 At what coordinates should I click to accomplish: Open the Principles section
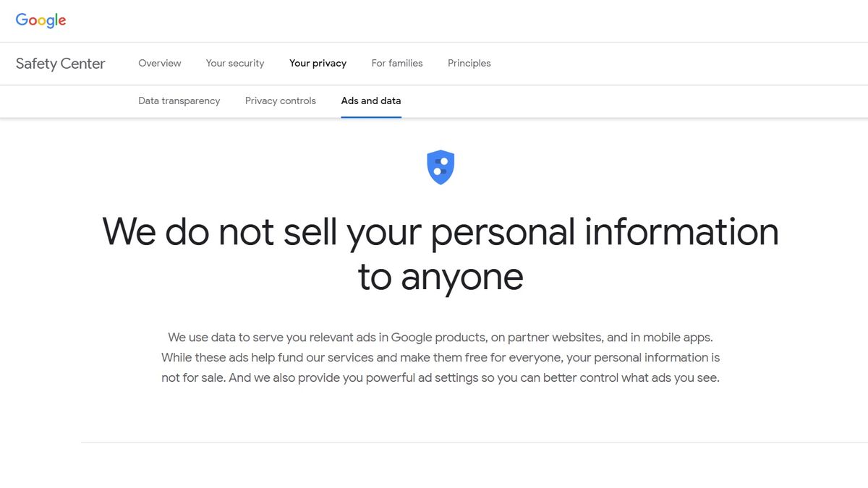(469, 63)
